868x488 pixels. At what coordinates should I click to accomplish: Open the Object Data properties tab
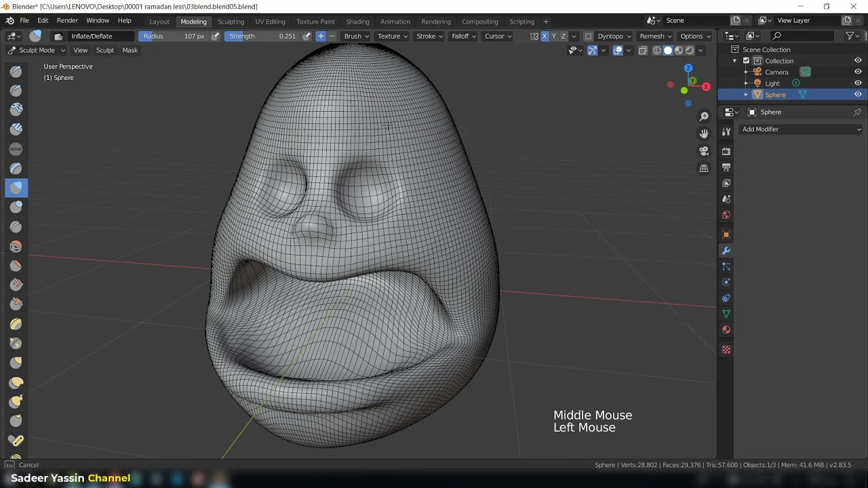[x=726, y=314]
